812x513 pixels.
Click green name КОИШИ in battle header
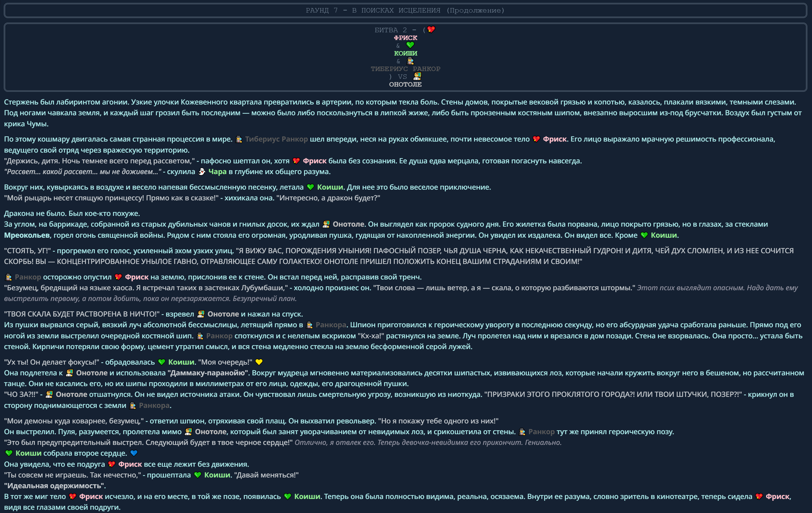406,53
